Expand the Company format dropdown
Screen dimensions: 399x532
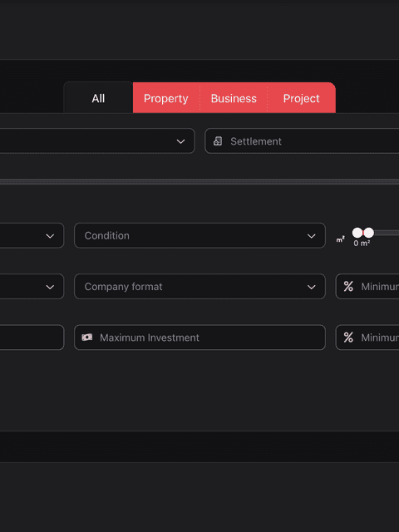coord(199,286)
